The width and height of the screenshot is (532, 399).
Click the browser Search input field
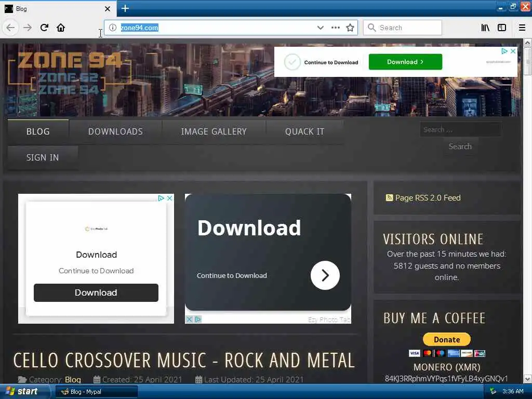(x=403, y=28)
